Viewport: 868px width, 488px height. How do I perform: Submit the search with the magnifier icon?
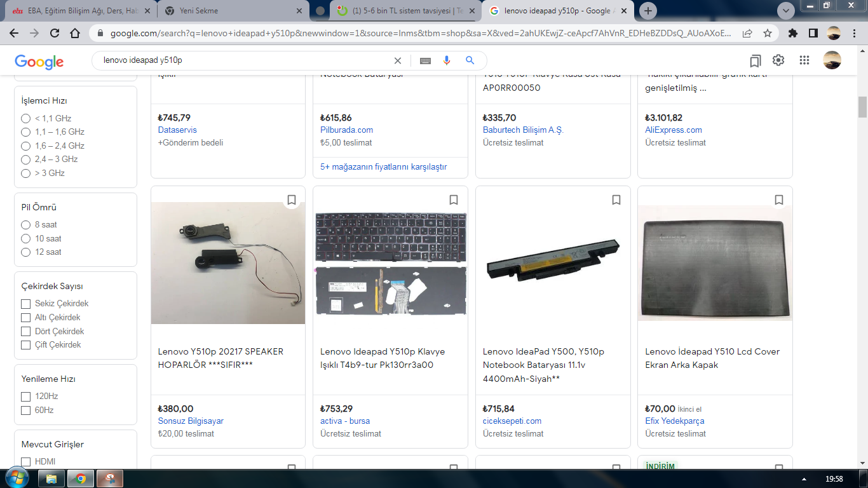(x=470, y=60)
